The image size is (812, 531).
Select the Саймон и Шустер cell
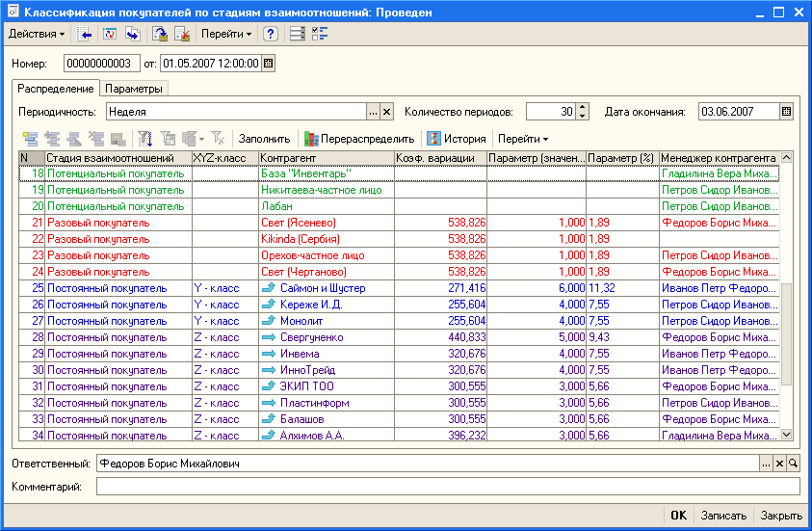327,288
